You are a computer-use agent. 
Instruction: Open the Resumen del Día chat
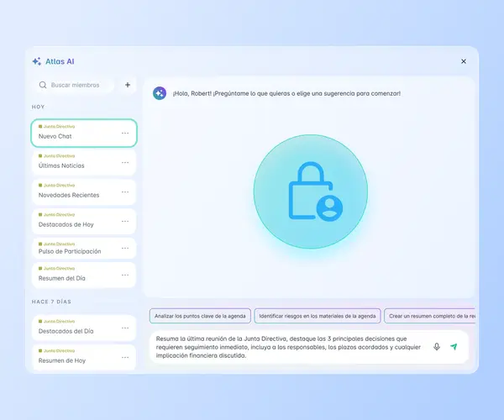point(84,275)
